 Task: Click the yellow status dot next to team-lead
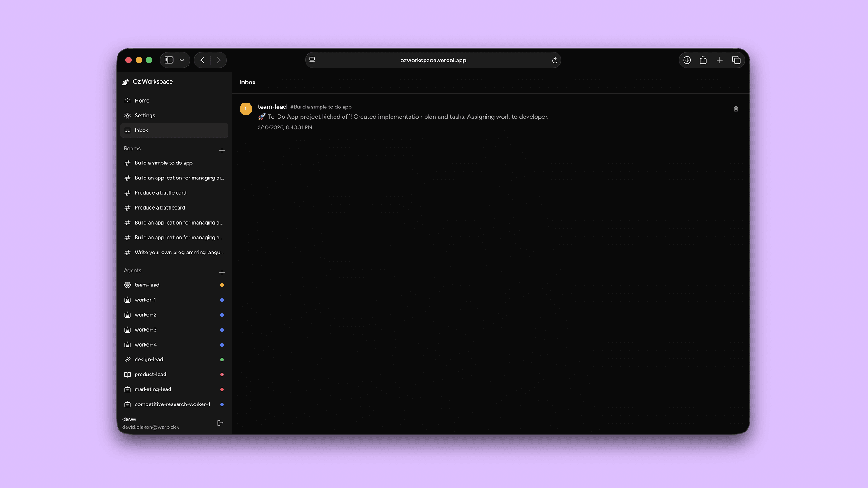[222, 285]
